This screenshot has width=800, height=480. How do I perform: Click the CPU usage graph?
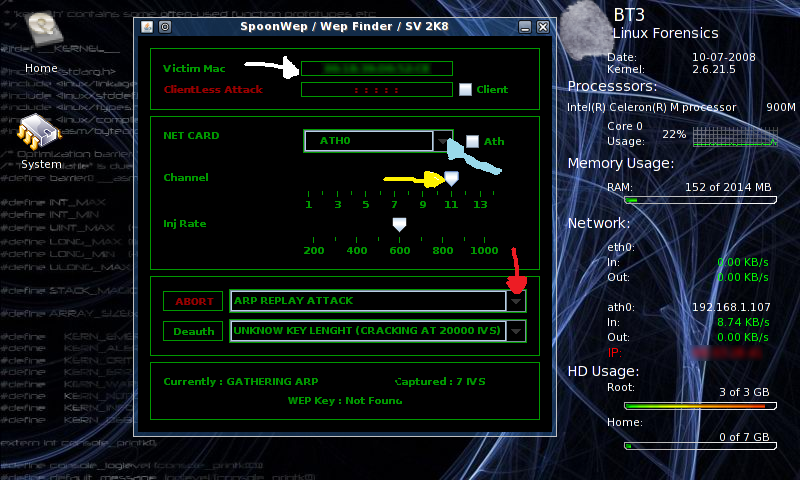[734, 135]
